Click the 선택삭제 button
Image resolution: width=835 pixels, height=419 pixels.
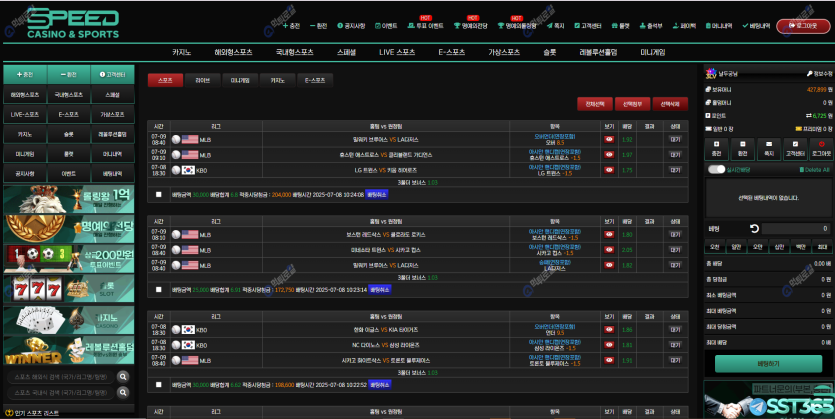(670, 104)
